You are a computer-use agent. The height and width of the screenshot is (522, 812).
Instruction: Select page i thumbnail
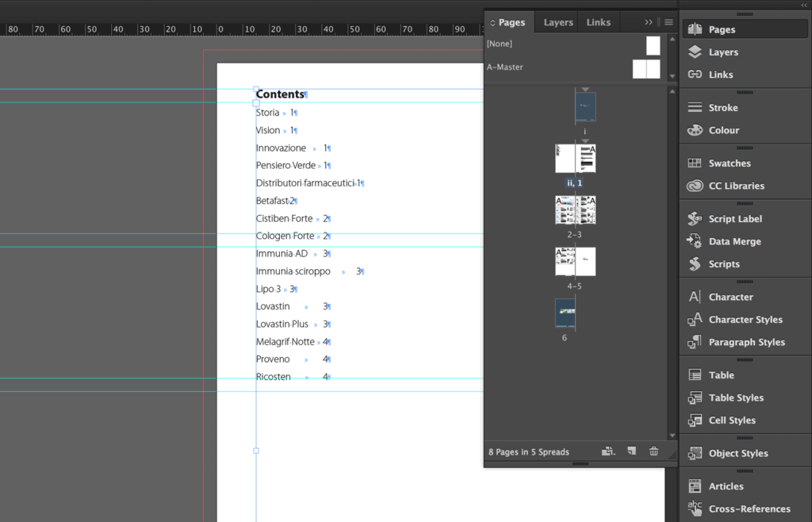coord(585,107)
